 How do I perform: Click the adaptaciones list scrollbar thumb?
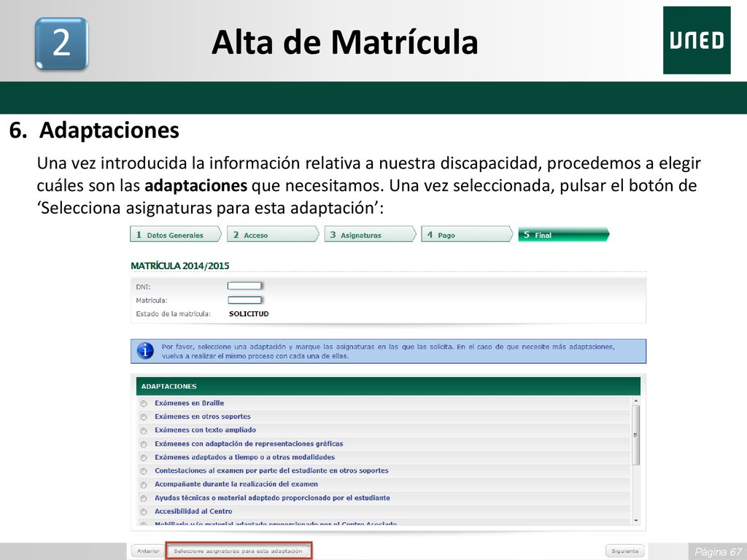[635, 435]
